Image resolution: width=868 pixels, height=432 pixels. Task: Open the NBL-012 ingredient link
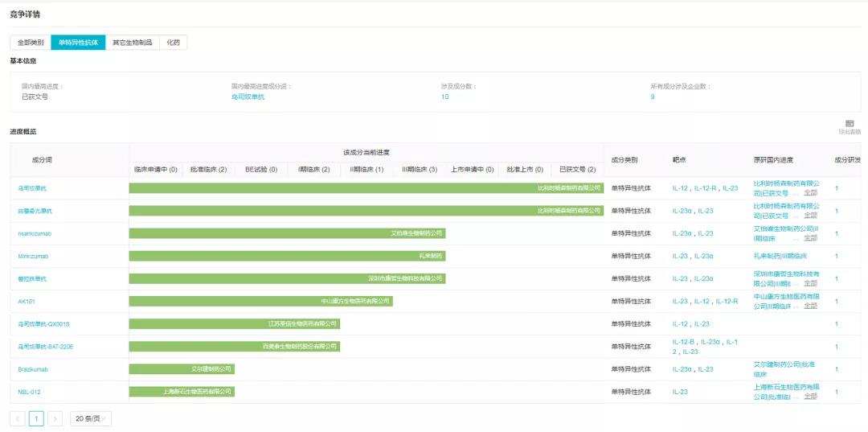point(29,391)
